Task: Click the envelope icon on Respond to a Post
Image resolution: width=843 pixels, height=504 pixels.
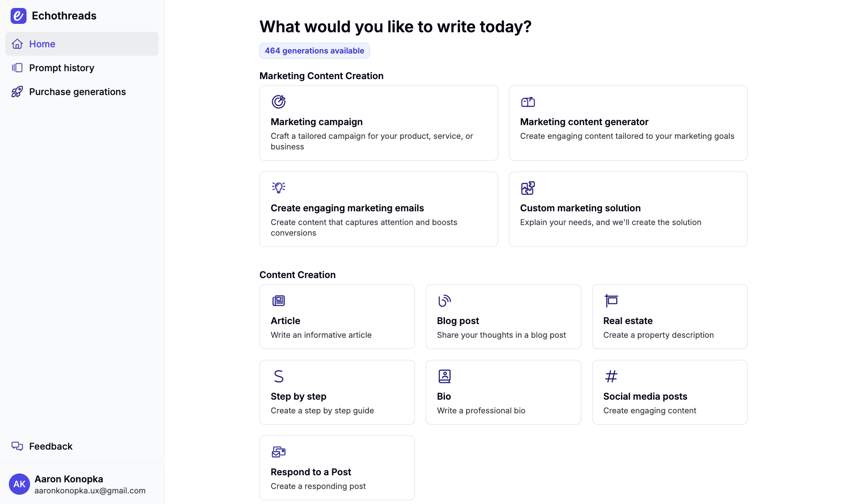Action: tap(278, 452)
